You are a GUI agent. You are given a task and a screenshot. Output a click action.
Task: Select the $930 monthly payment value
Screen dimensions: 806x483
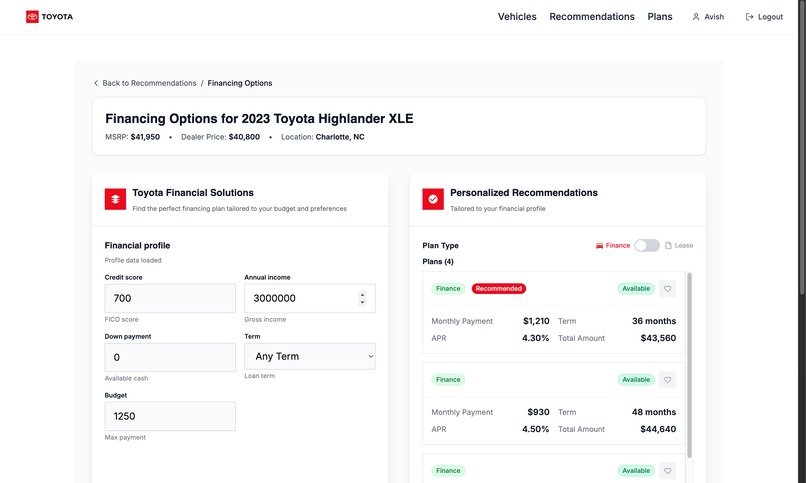click(538, 412)
